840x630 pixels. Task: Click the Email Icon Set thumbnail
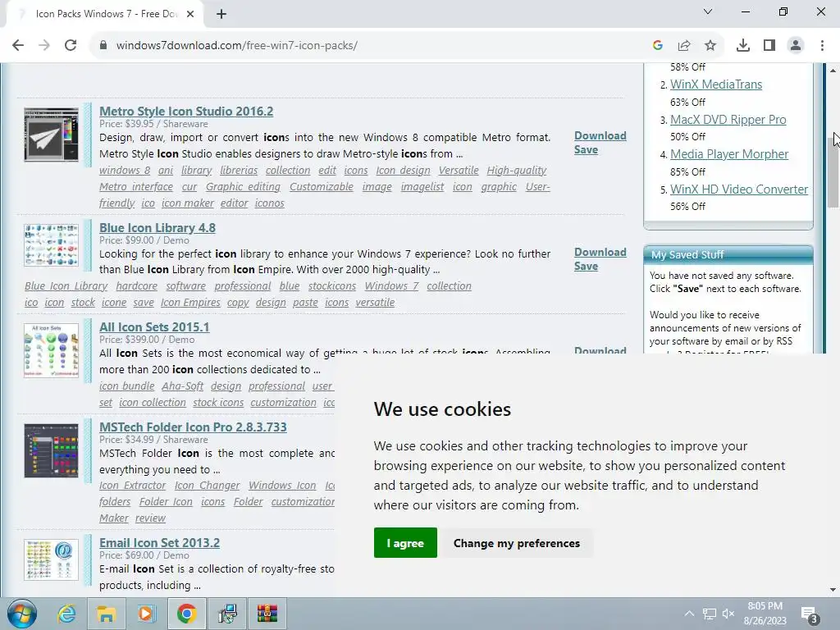coord(52,559)
